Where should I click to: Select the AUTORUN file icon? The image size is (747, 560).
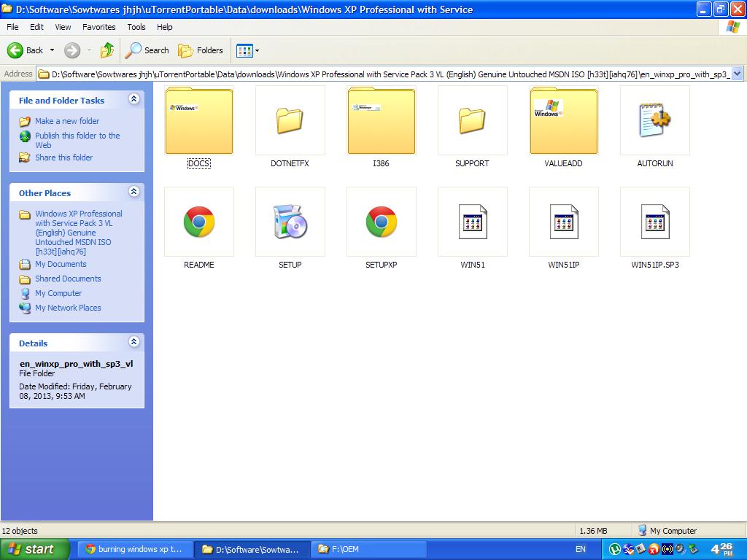coord(655,120)
